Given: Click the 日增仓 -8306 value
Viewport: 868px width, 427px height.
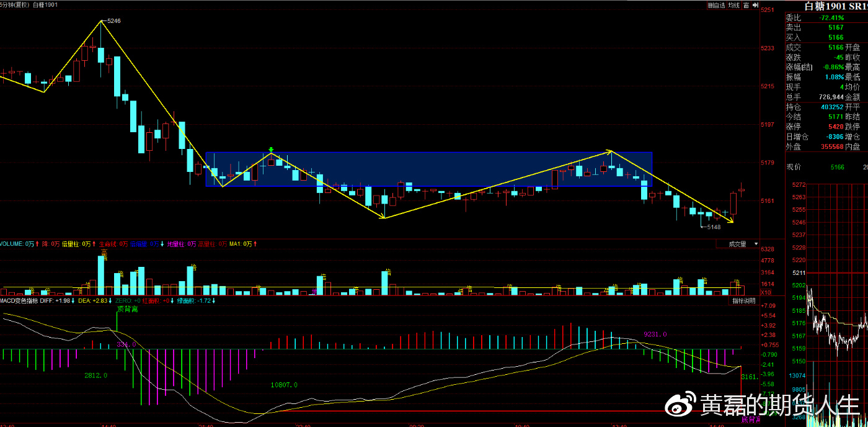Looking at the screenshot, I should click(x=835, y=137).
